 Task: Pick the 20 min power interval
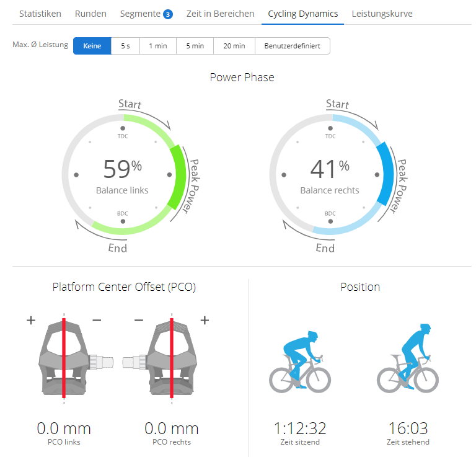234,46
